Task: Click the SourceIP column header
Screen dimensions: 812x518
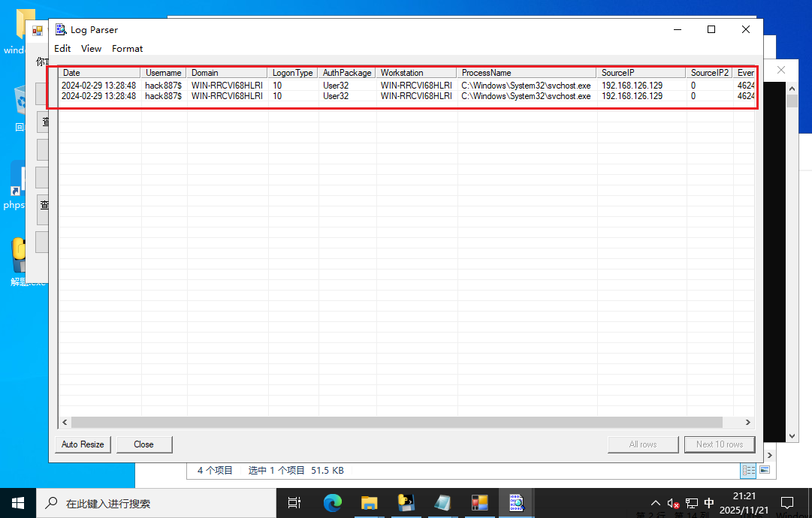Action: (x=641, y=73)
